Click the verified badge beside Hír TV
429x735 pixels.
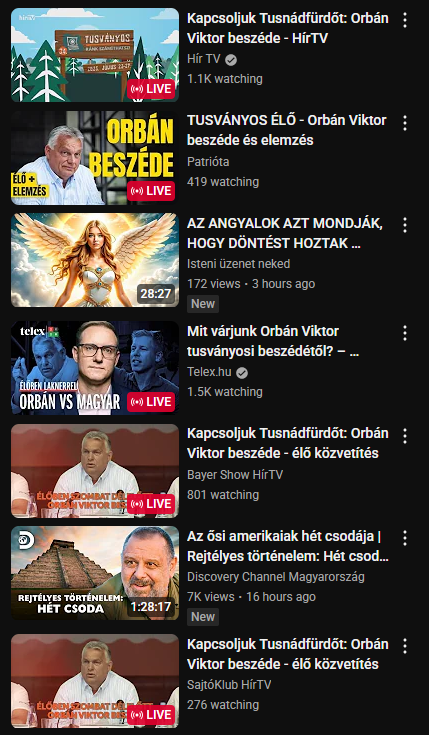point(230,60)
